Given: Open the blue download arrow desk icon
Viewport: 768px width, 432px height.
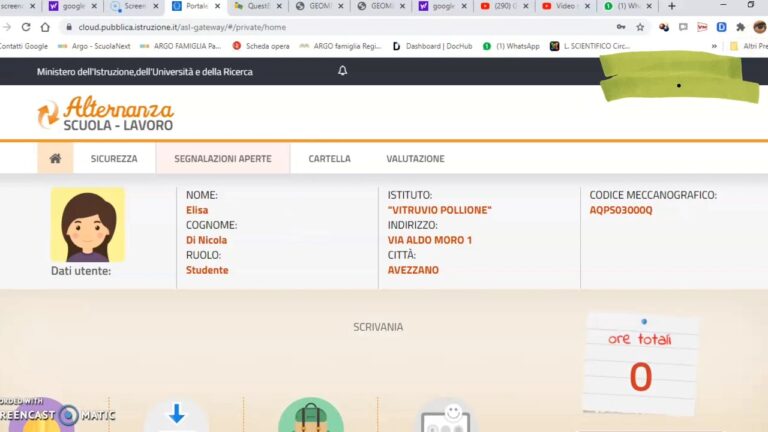Looking at the screenshot, I should (x=177, y=415).
